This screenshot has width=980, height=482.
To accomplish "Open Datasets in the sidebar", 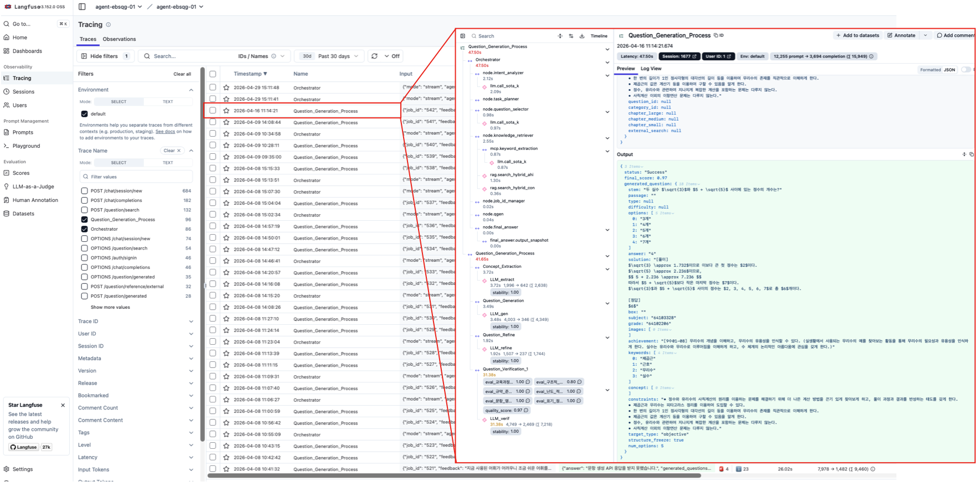I will point(23,214).
